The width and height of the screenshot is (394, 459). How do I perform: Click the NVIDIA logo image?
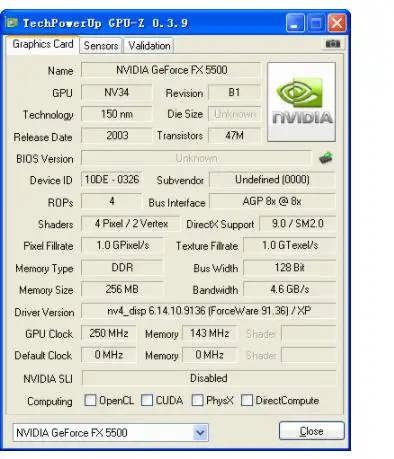301,102
